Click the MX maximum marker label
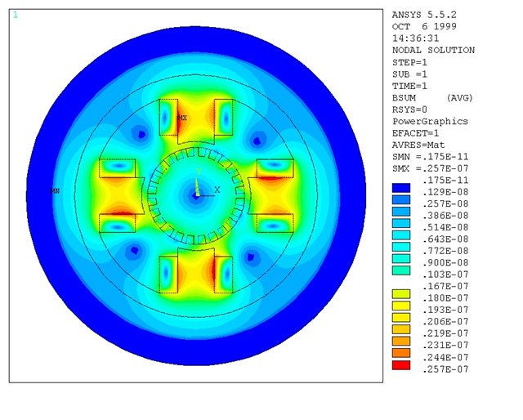523x420 pixels. click(x=182, y=118)
